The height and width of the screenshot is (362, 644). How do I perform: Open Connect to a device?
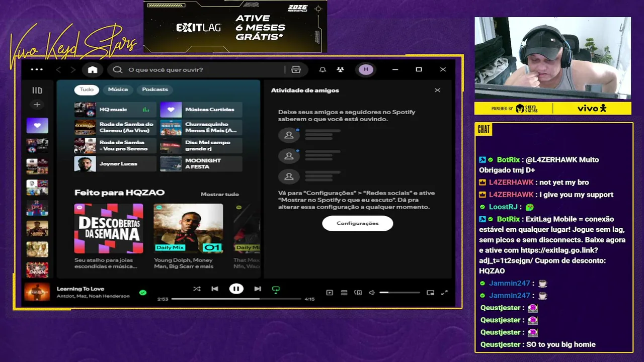tap(358, 293)
